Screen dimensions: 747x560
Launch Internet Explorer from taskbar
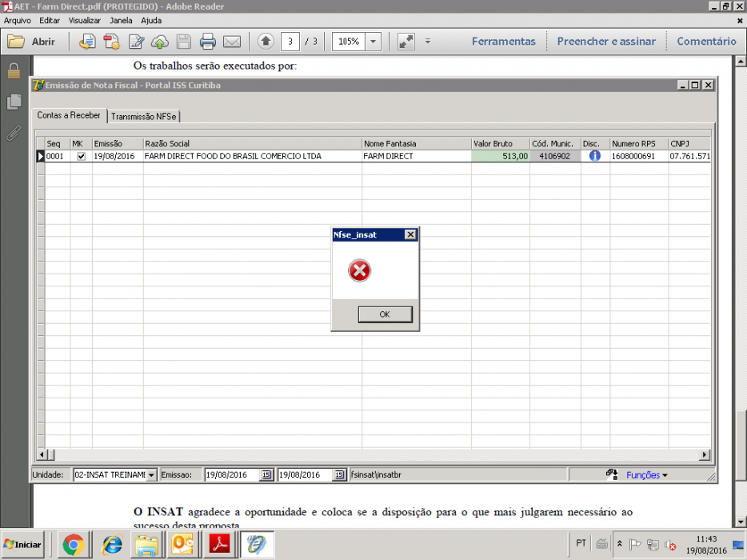[x=112, y=544]
